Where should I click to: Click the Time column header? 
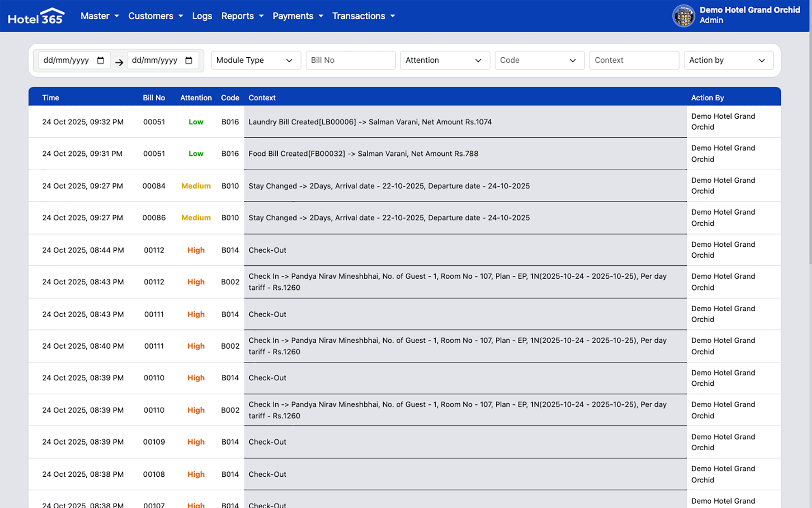pyautogui.click(x=51, y=98)
